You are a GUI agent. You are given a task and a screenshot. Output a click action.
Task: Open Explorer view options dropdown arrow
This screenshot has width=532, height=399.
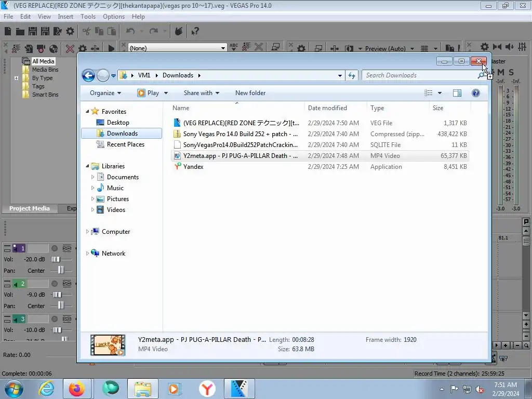(440, 93)
